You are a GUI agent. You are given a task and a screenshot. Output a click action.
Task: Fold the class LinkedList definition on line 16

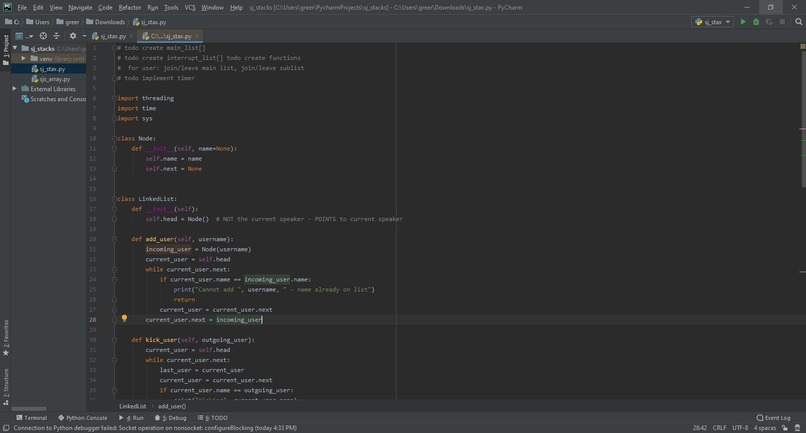114,199
